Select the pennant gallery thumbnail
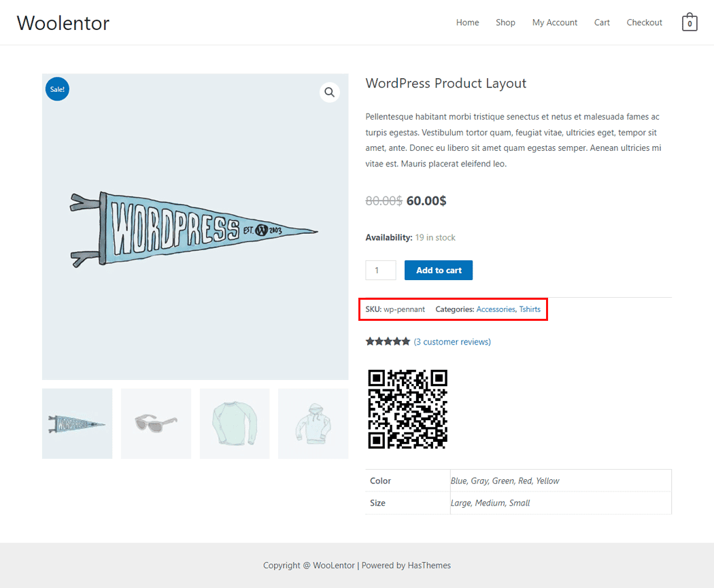Screen dimensions: 714x588 pos(77,423)
